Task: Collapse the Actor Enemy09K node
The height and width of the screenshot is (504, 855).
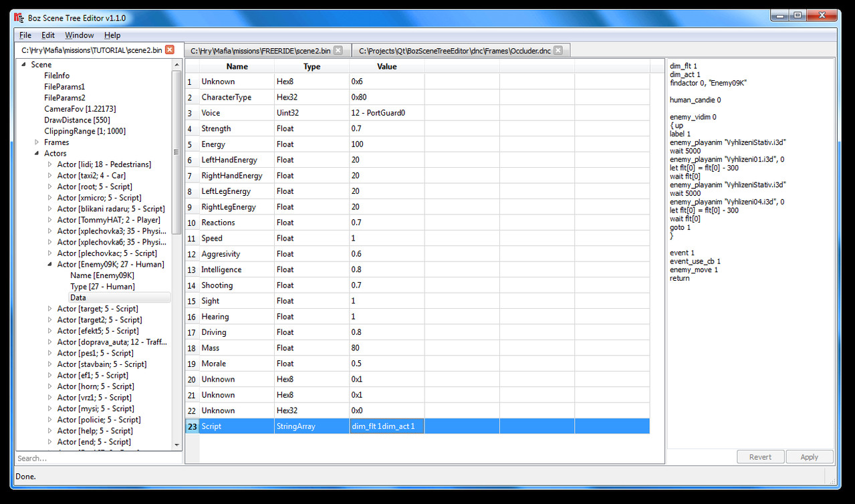Action: (x=50, y=265)
